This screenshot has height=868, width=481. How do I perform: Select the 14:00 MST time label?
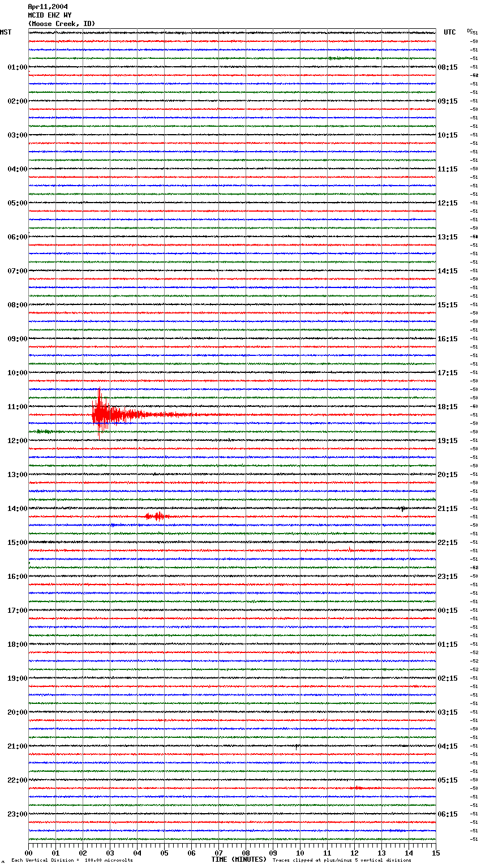[x=18, y=509]
